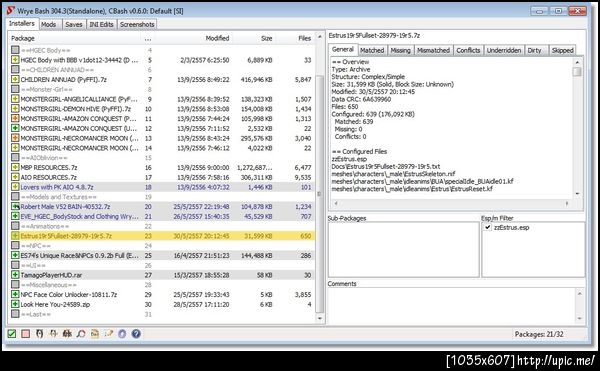Screen dimensions: 600x371
Task: Sort by the Modified column header
Action: (x=194, y=38)
